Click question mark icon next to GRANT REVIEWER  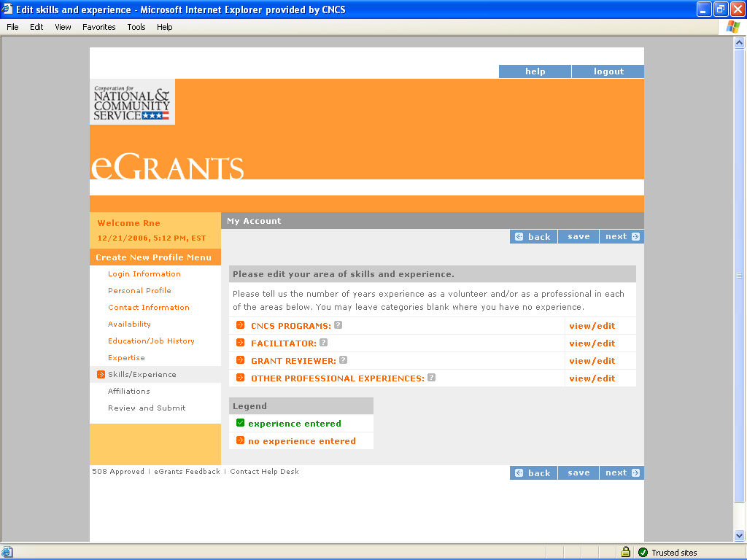(344, 360)
